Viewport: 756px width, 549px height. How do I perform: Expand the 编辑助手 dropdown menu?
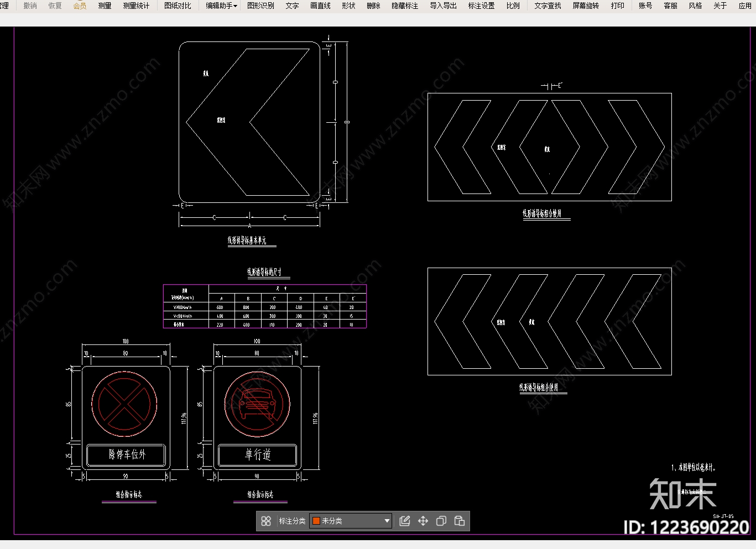tap(221, 6)
